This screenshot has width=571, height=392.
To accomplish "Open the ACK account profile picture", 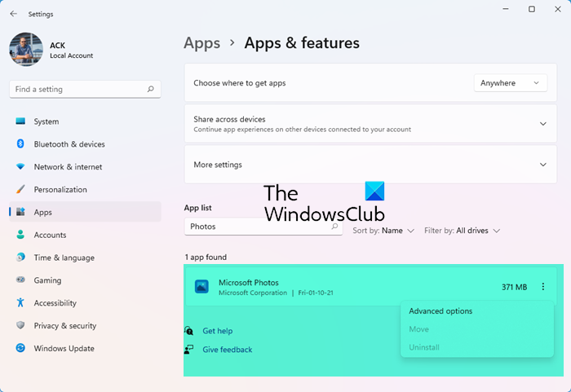I will (x=26, y=50).
